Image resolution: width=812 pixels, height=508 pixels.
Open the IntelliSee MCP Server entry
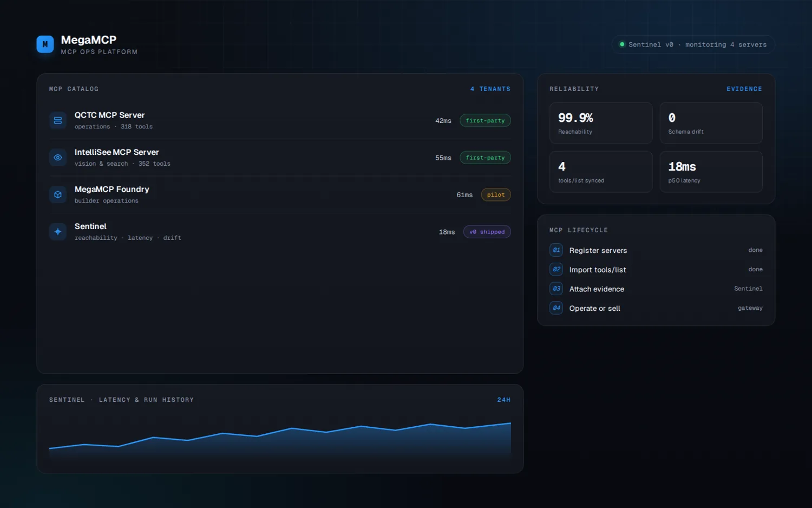pyautogui.click(x=280, y=158)
